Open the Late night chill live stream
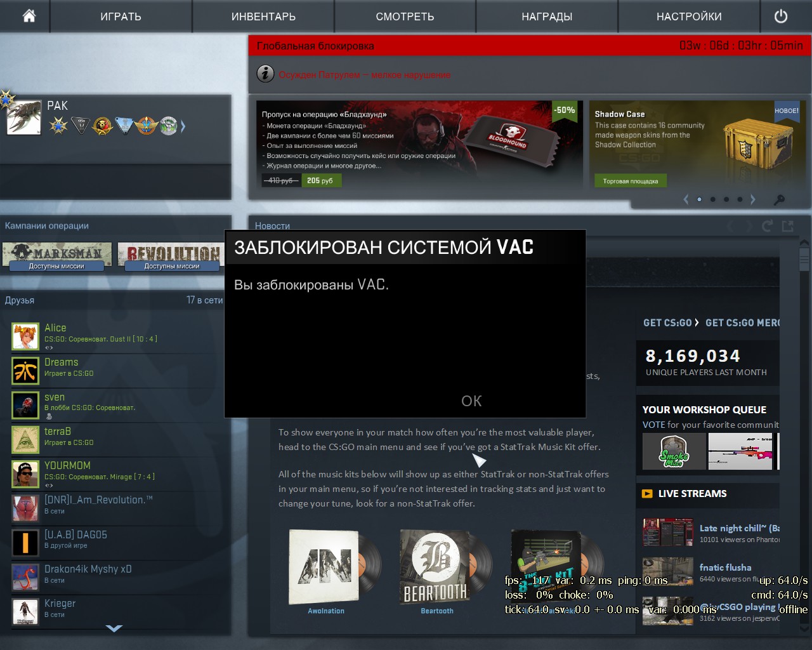 tap(710, 533)
